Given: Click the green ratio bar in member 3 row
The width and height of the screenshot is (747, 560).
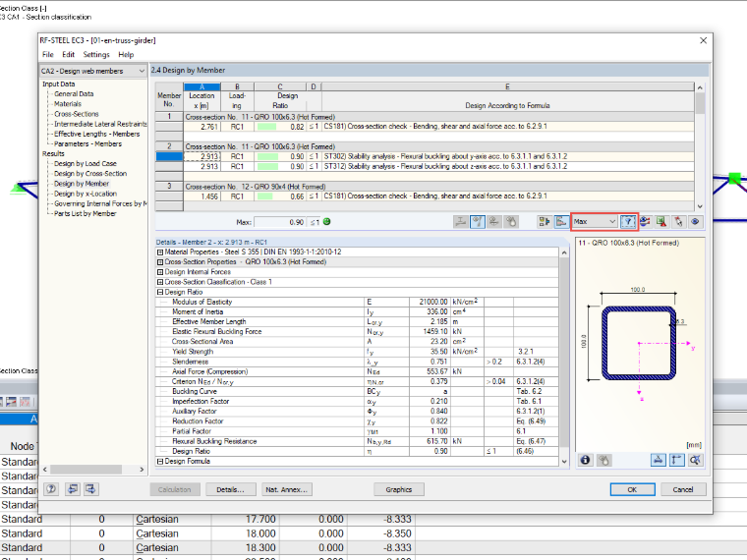Looking at the screenshot, I should coord(264,196).
